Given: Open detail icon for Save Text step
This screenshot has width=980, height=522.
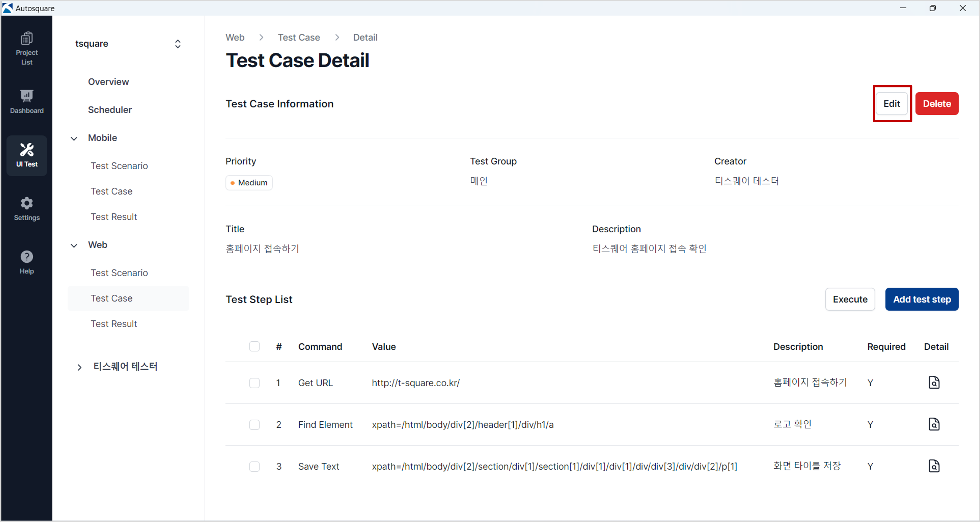Looking at the screenshot, I should (934, 466).
